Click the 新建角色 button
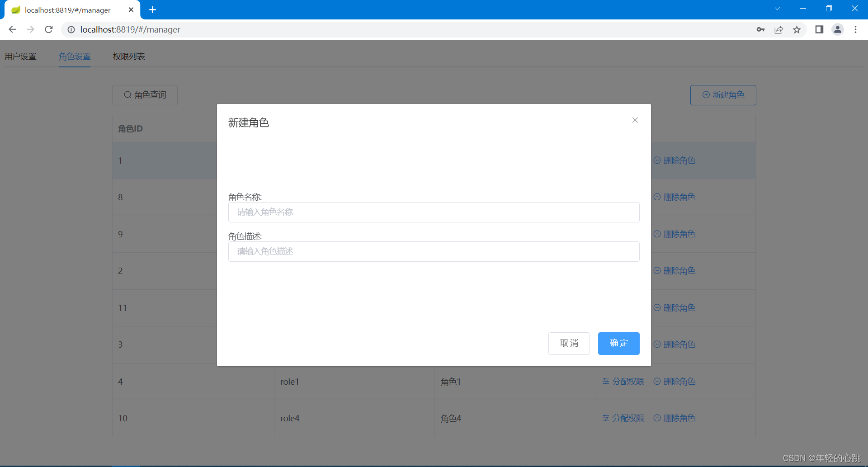The image size is (868, 467). point(723,95)
